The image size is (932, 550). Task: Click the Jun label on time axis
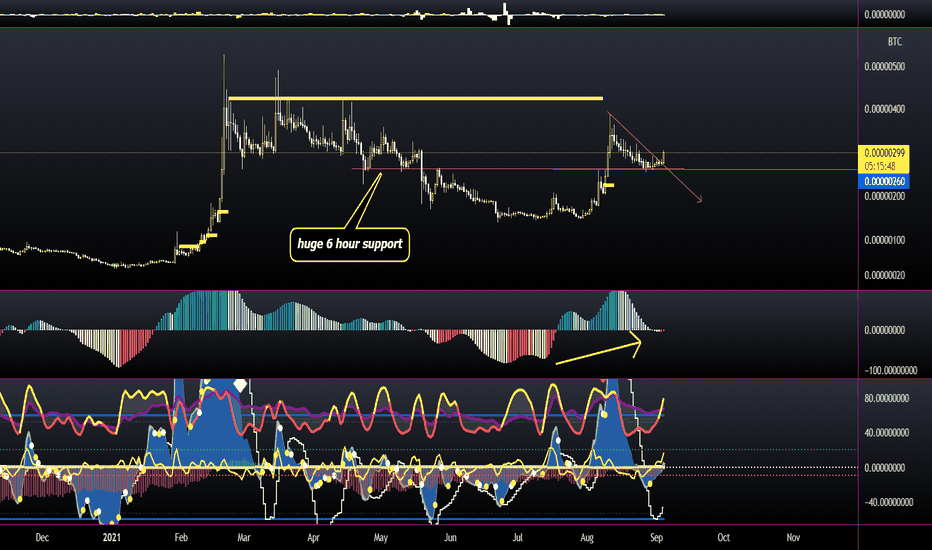pyautogui.click(x=450, y=538)
